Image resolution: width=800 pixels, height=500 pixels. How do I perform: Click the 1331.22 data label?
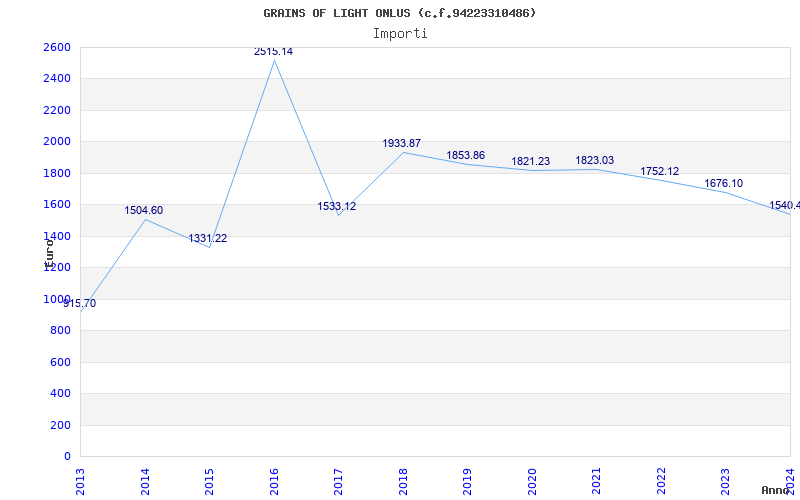[x=207, y=238]
